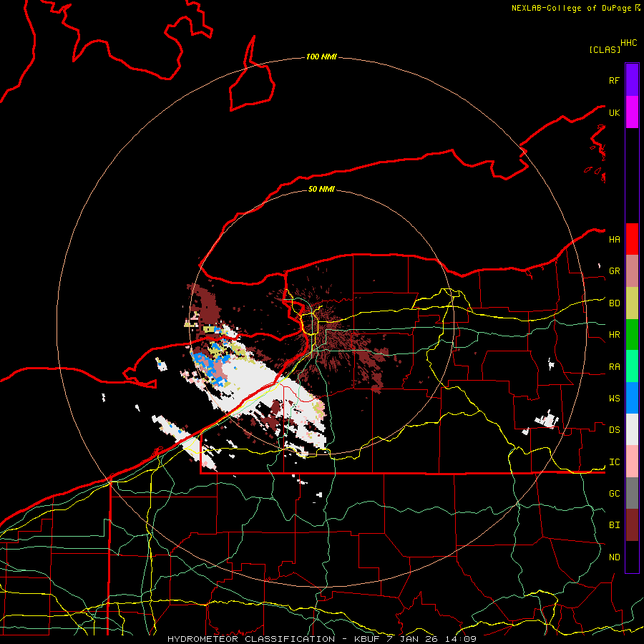Click the DS white legend swatch
The height and width of the screenshot is (644, 644).
click(x=632, y=429)
